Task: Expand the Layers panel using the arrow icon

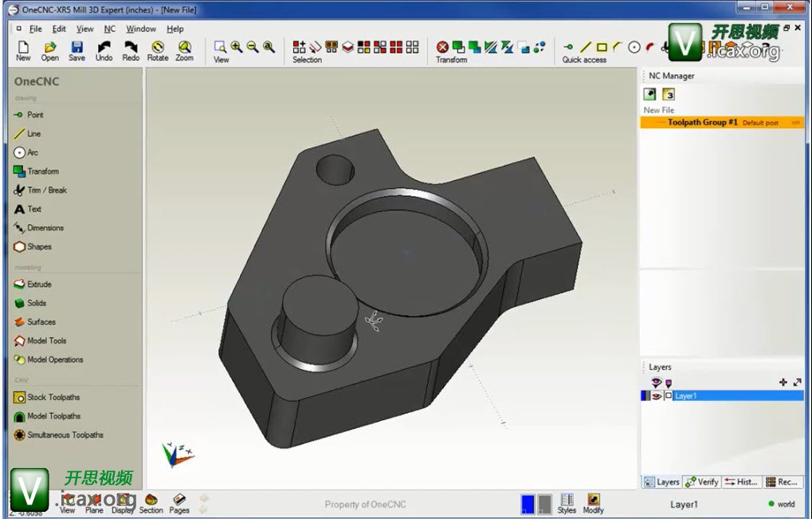Action: [x=797, y=383]
